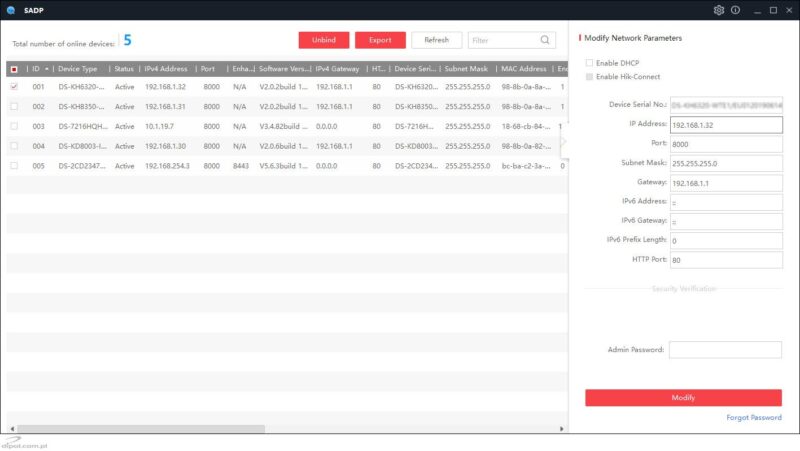Sort by Subnet Mask column header

click(466, 69)
